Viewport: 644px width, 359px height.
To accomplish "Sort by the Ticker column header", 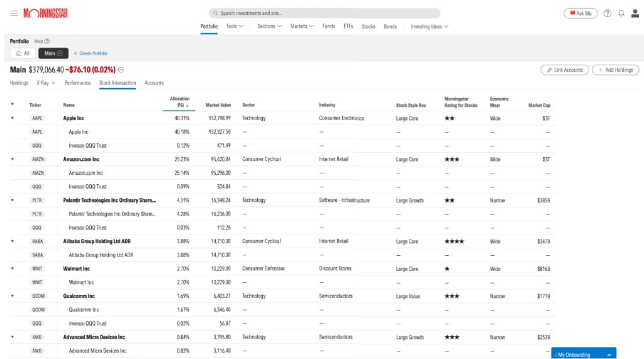I will (x=35, y=105).
